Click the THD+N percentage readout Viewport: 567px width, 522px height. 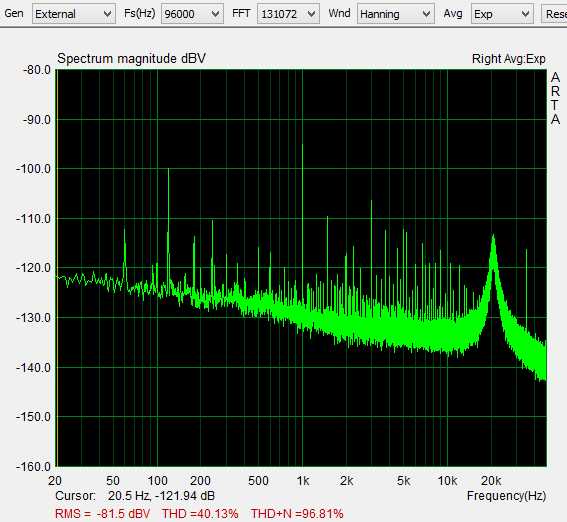(297, 513)
